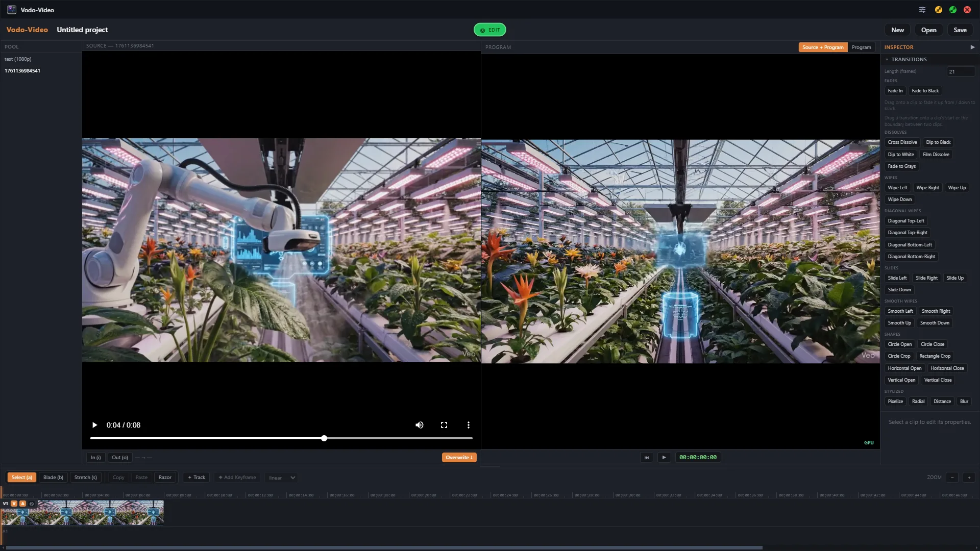This screenshot has width=980, height=551.
Task: Toggle V1 track video enable
Action: coord(14,504)
